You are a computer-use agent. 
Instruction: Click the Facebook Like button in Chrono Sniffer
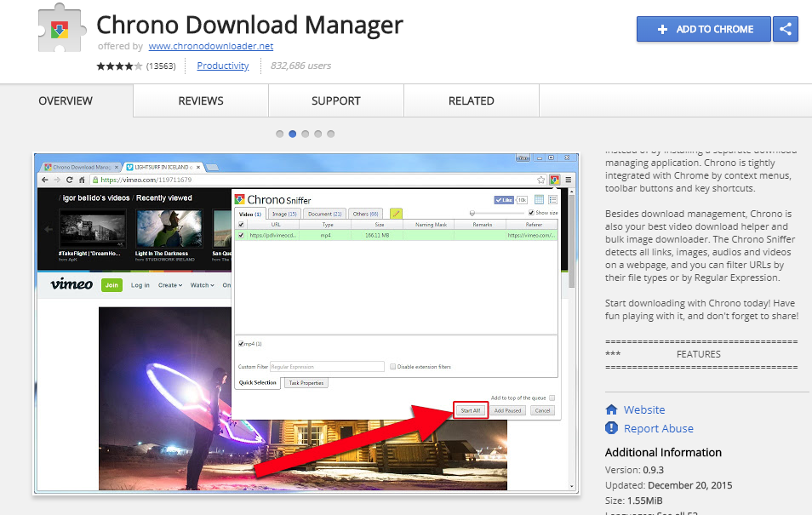click(x=503, y=200)
